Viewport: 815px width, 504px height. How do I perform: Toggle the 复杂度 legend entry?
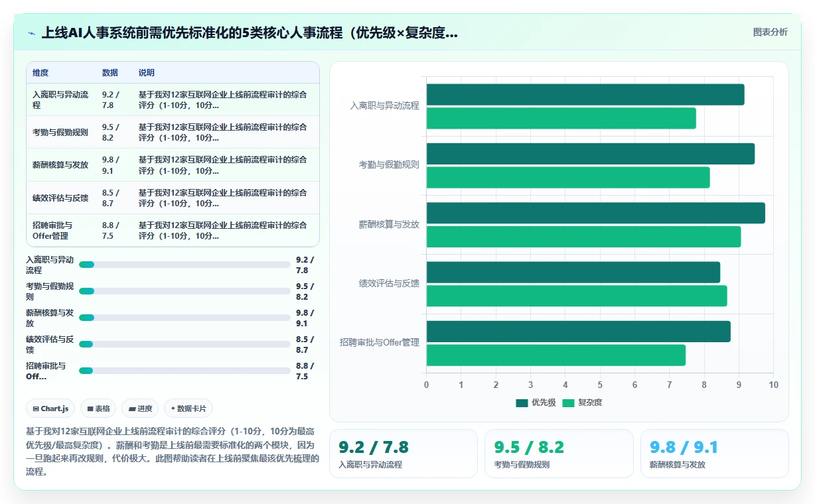[583, 403]
